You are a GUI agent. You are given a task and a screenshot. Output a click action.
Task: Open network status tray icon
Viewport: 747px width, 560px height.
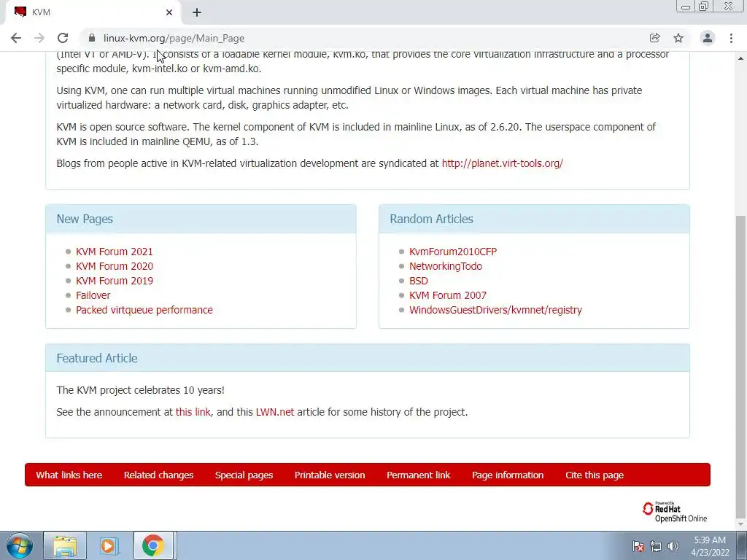(656, 546)
